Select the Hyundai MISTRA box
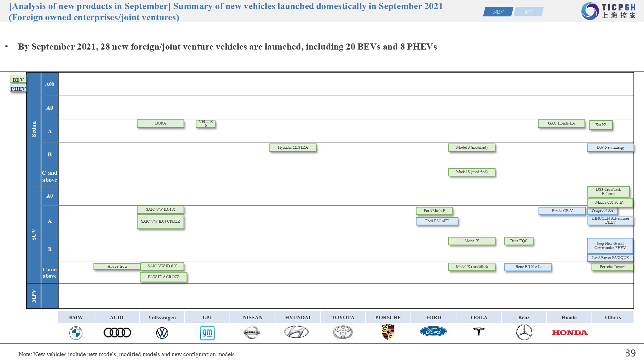This screenshot has height=362, width=644. (x=293, y=147)
